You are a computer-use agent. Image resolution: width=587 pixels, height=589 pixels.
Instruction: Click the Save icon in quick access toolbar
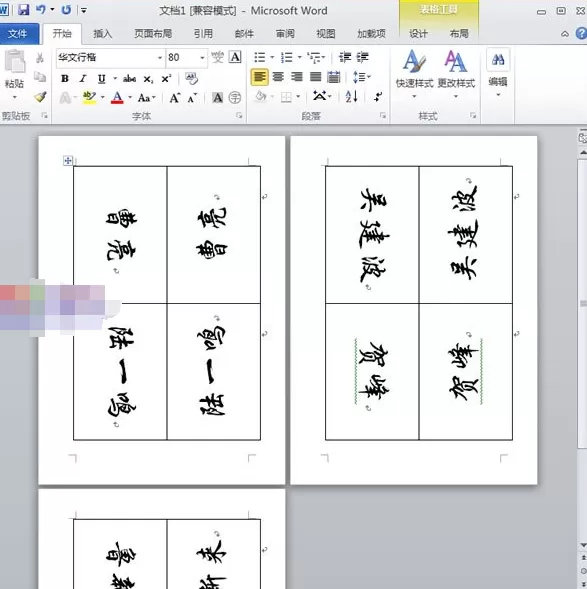click(x=24, y=10)
